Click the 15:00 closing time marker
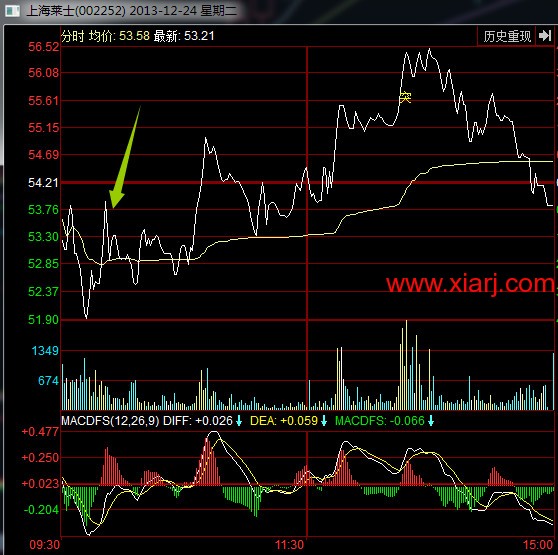 click(x=538, y=545)
